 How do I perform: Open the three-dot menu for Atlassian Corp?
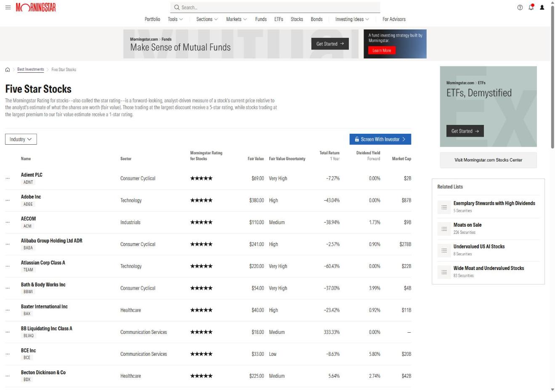click(x=8, y=266)
